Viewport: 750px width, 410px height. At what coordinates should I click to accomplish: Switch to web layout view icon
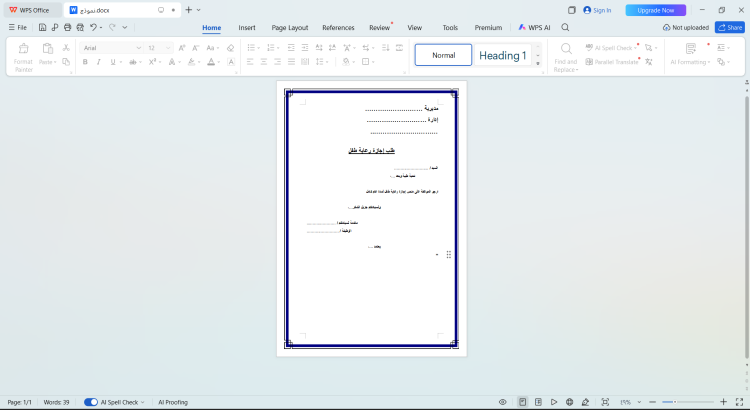coord(569,402)
